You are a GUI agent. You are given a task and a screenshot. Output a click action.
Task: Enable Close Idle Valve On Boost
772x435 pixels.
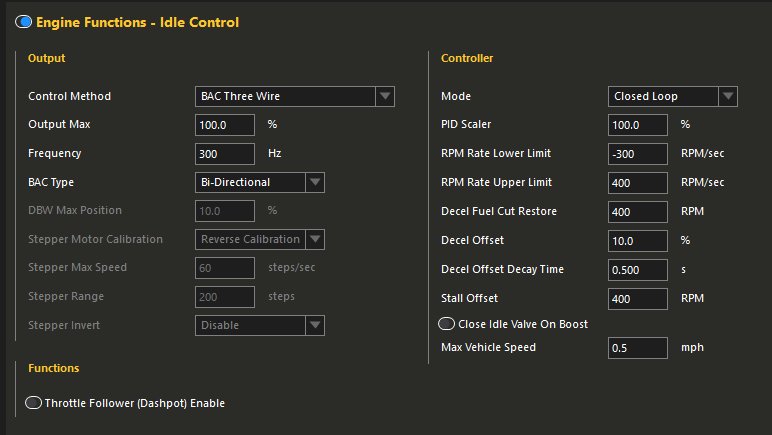(x=447, y=324)
